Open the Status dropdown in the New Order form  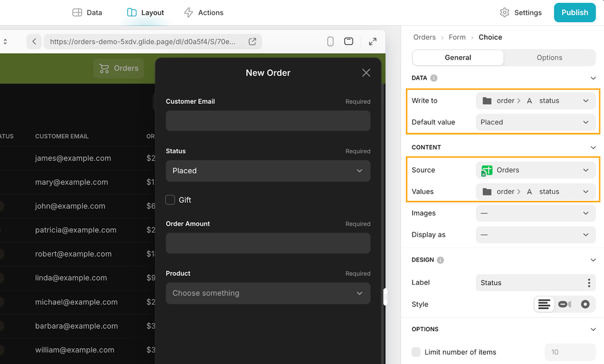pyautogui.click(x=268, y=171)
